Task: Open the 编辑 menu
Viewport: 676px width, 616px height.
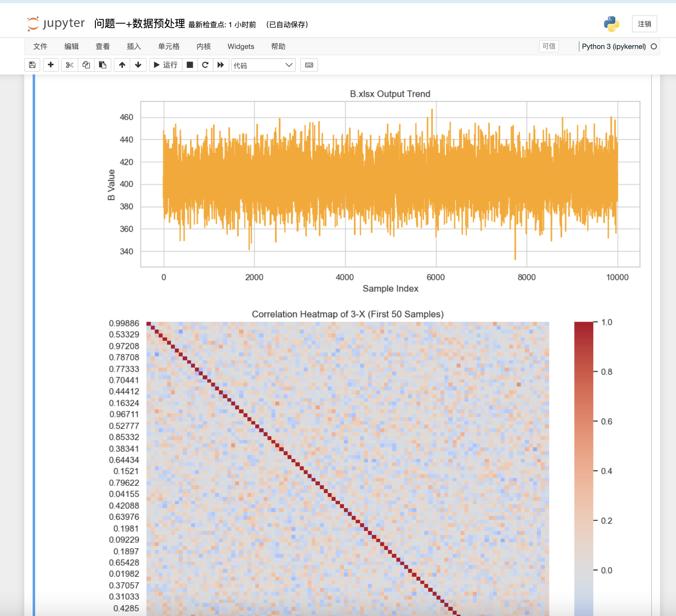Action: coord(72,46)
